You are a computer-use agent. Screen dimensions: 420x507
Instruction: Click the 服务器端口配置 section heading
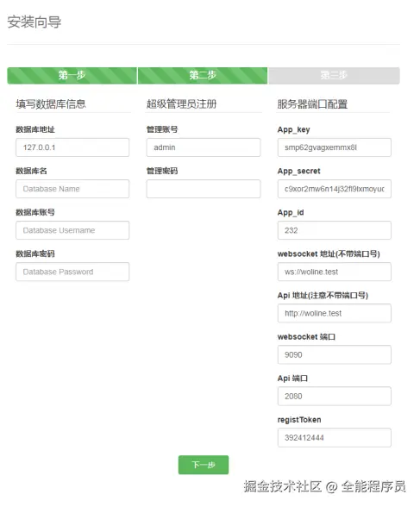(312, 104)
